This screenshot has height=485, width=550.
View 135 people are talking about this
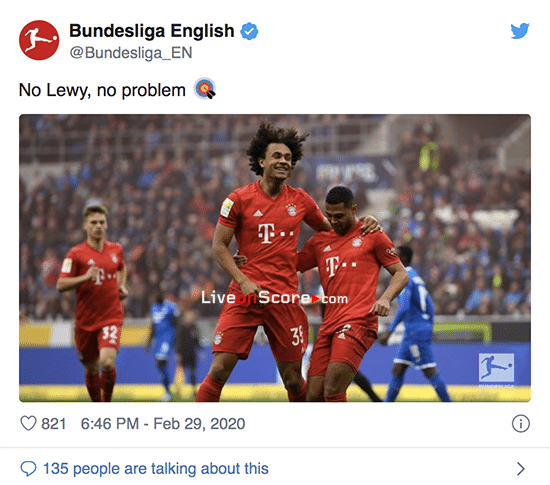coord(156,469)
